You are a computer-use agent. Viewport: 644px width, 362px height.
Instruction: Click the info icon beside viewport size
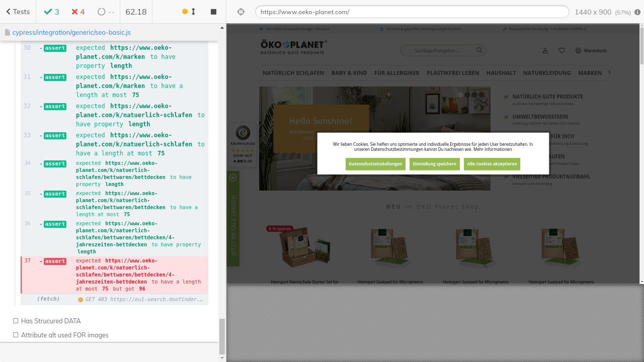click(637, 12)
